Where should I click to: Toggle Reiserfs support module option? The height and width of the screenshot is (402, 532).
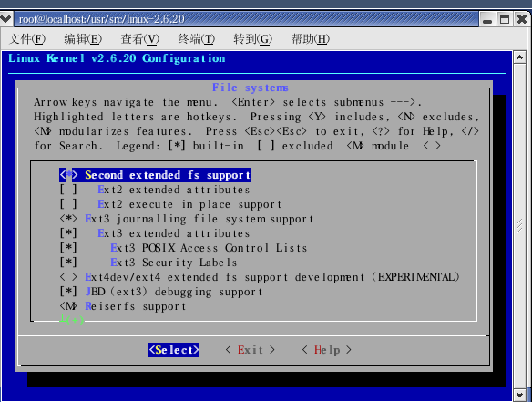[68, 306]
